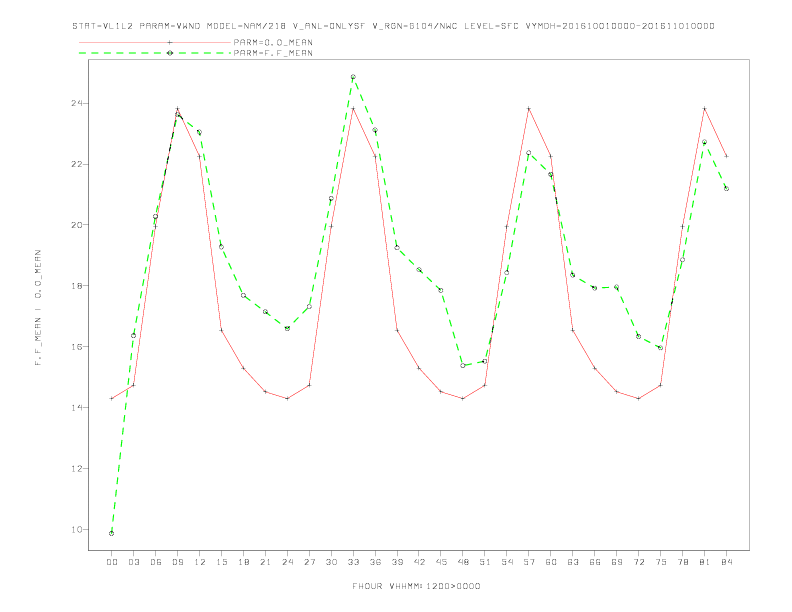Click x-axis forecast hour label 60
792x612 pixels.
click(x=551, y=562)
